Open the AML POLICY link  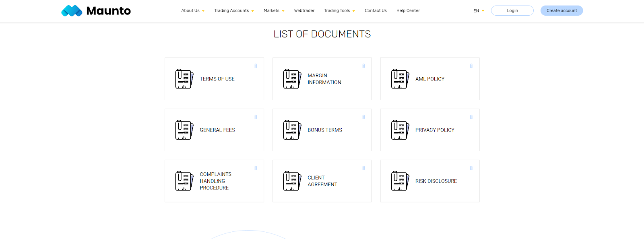point(430,79)
